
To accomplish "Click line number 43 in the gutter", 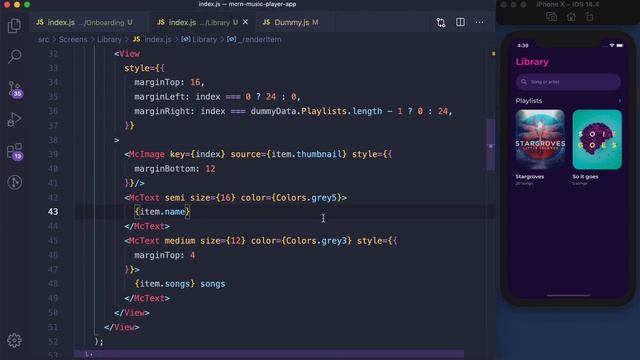I will pos(53,212).
